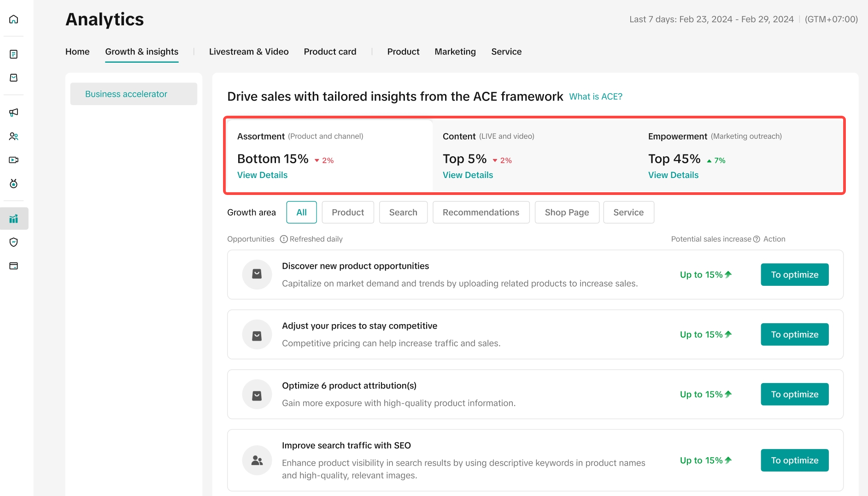868x496 pixels.
Task: Click the finance wallet card sidebar icon
Action: coord(14,266)
